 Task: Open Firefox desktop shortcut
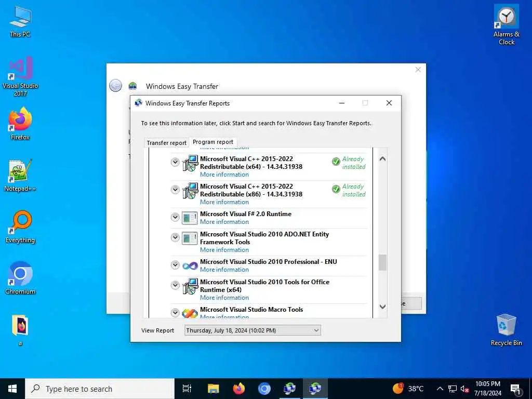click(20, 124)
